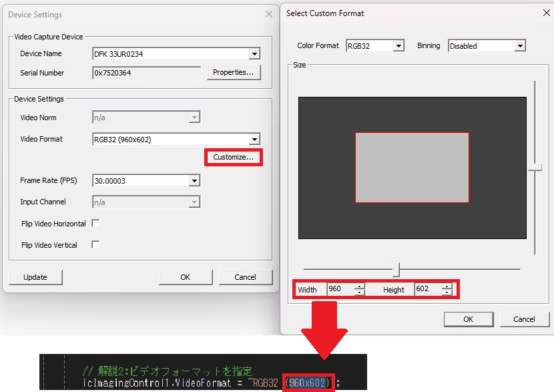Close the Device Settings dialog
Viewport: 554px width, 392px height.
click(x=269, y=14)
